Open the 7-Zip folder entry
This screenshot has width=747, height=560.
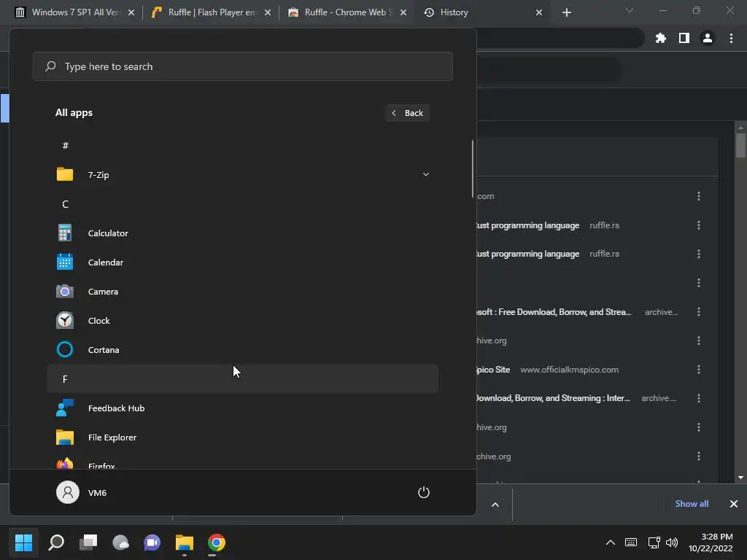pyautogui.click(x=242, y=175)
